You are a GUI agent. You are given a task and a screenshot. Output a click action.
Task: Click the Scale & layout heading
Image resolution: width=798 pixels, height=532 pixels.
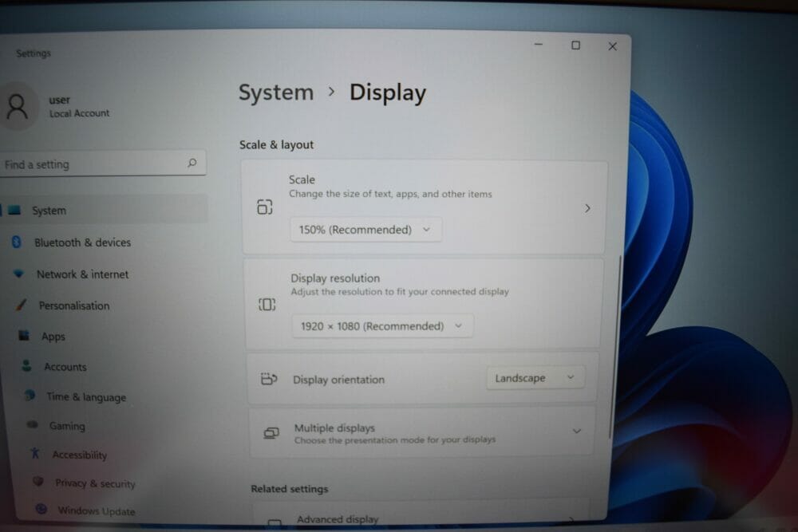point(276,144)
